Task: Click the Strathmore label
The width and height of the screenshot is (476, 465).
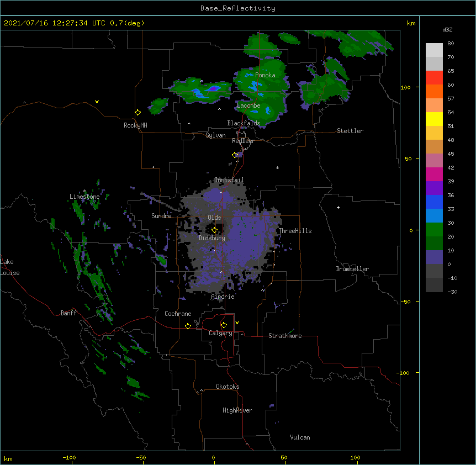Action: click(285, 336)
